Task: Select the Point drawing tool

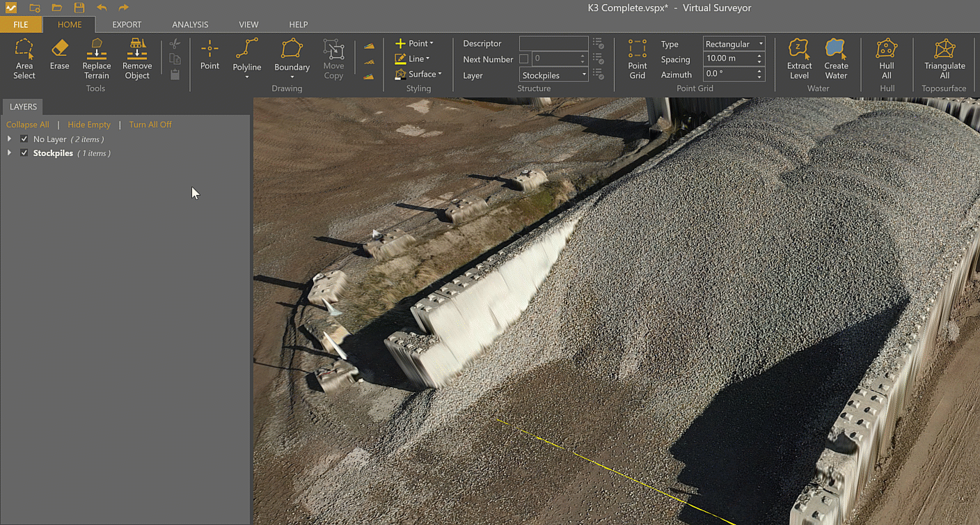Action: click(x=210, y=54)
